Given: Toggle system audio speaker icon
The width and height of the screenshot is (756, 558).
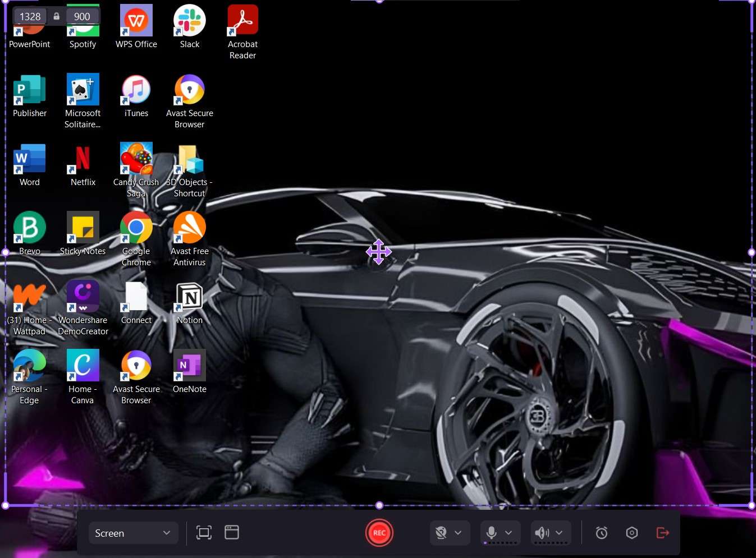Looking at the screenshot, I should (x=542, y=533).
